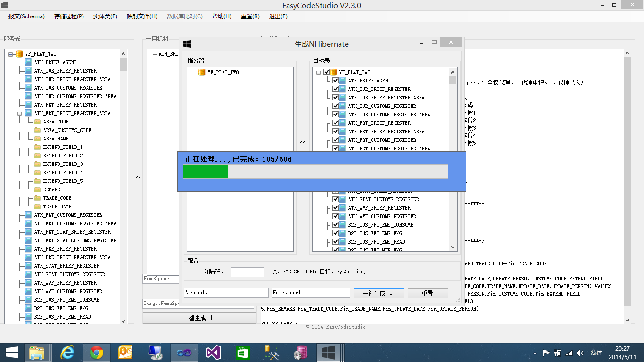Click table icon of ATH_PRE_BRIEF_REGISTER in main tree
Screen dimensions: 644x362
29,249
